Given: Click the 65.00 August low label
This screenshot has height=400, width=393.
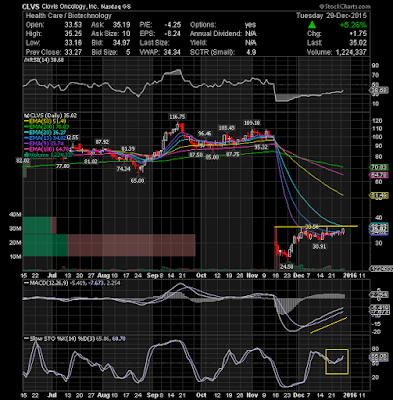Looking at the screenshot, I should point(137,180).
